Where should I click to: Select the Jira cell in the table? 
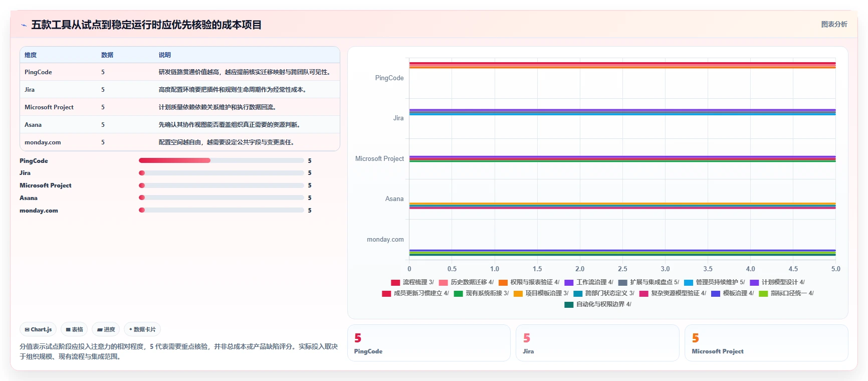pos(30,90)
